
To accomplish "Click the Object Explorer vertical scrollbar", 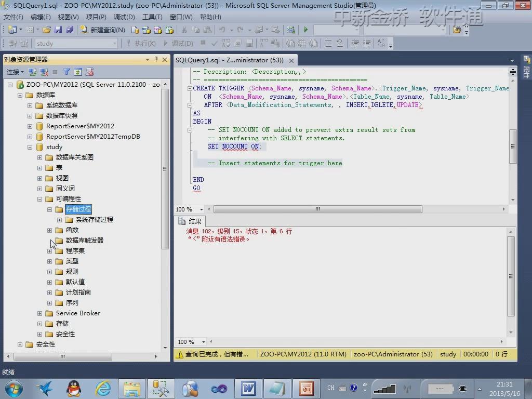I will click(165, 169).
